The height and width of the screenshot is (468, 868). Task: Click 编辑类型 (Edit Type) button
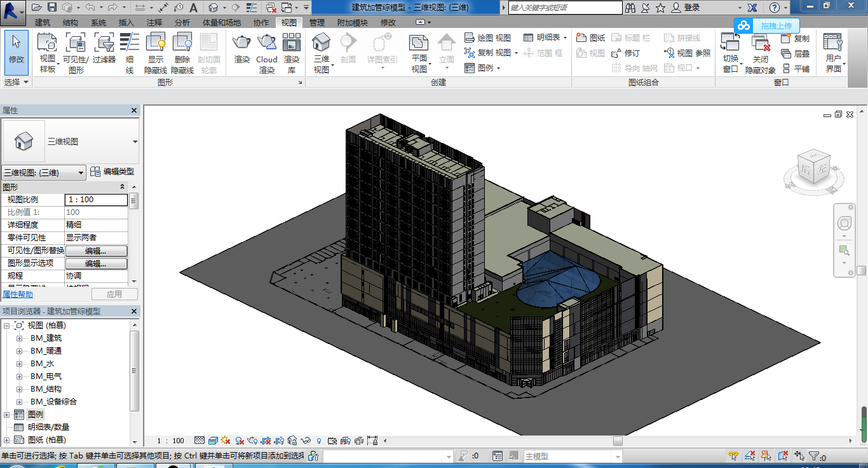pos(112,172)
